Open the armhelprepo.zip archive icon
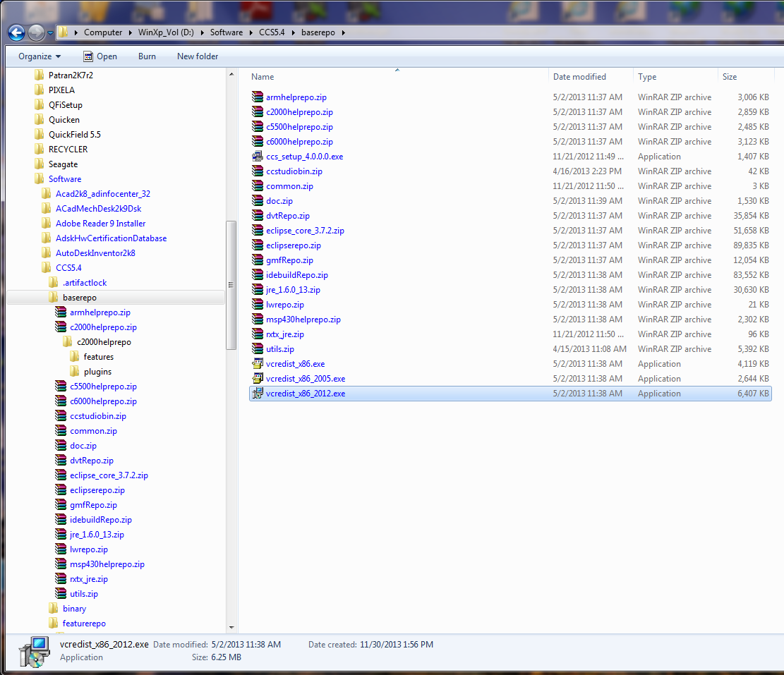 pyautogui.click(x=257, y=97)
